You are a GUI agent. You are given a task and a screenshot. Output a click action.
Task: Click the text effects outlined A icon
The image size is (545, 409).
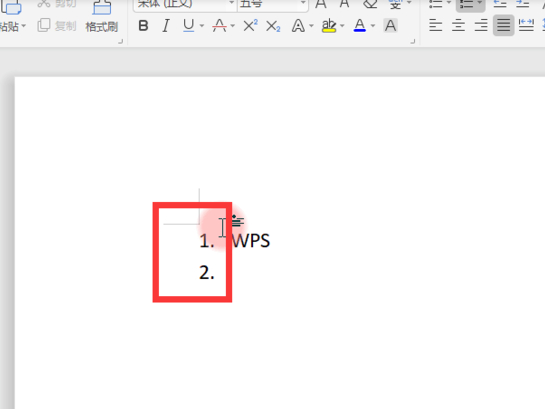(x=298, y=26)
